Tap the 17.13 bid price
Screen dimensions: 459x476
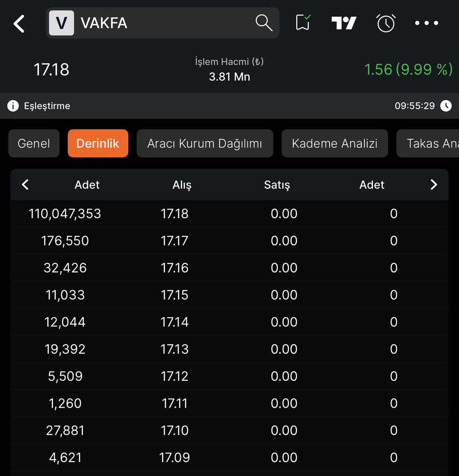point(174,349)
